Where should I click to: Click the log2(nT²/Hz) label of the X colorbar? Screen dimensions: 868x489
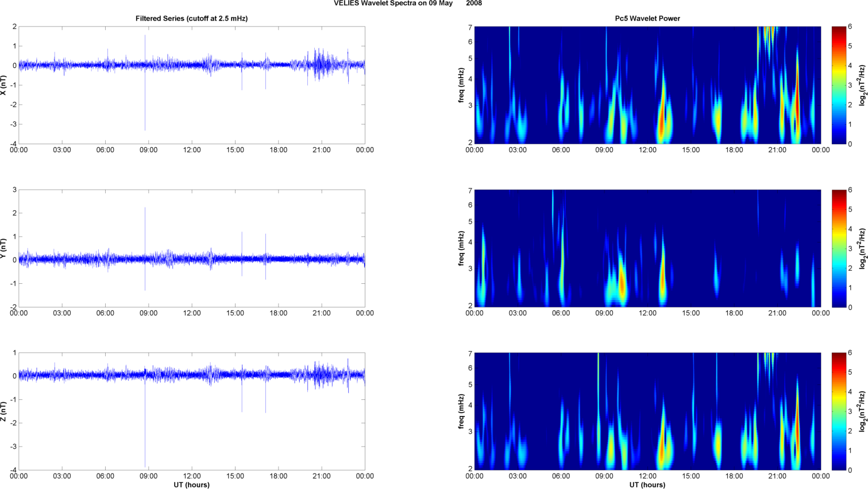863,85
